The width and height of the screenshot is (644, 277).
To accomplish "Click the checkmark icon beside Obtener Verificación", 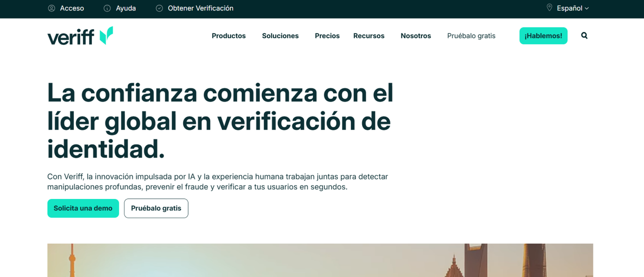I will coord(159,8).
